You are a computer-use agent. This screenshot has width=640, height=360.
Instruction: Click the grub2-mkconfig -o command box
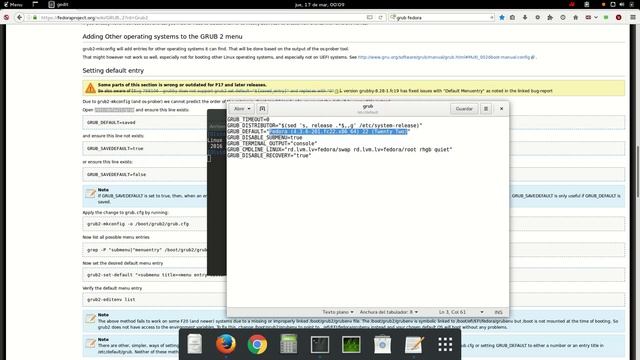pos(144,224)
